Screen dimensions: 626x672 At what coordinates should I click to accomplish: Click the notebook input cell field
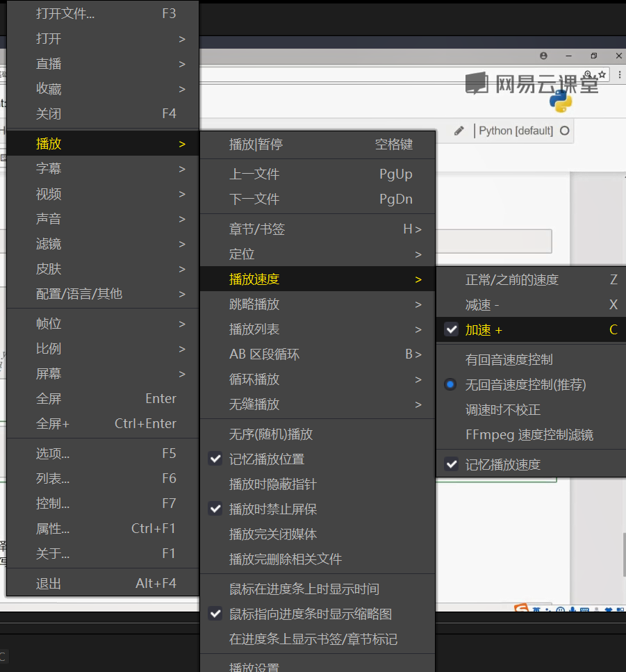tap(493, 241)
